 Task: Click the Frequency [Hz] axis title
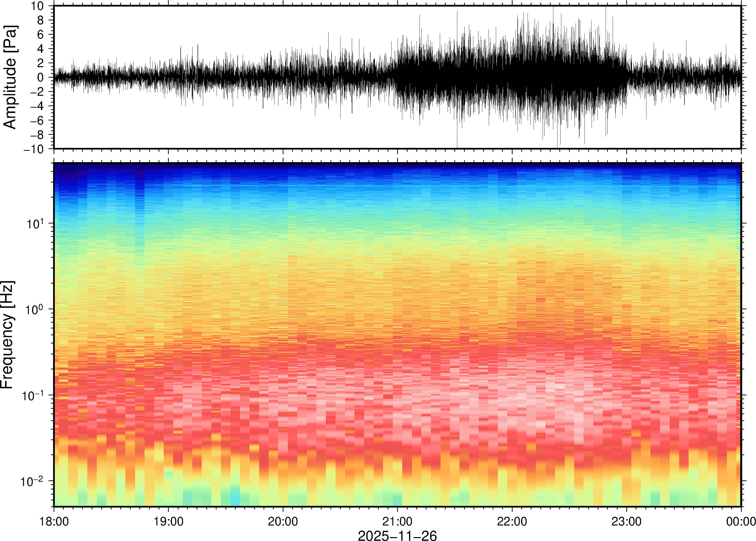pyautogui.click(x=7, y=334)
